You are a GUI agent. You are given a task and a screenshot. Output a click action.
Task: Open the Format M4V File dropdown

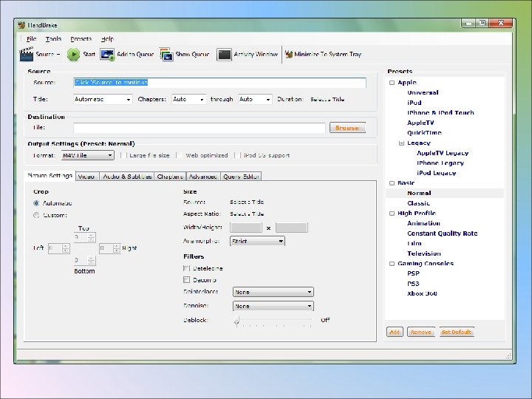click(x=87, y=155)
